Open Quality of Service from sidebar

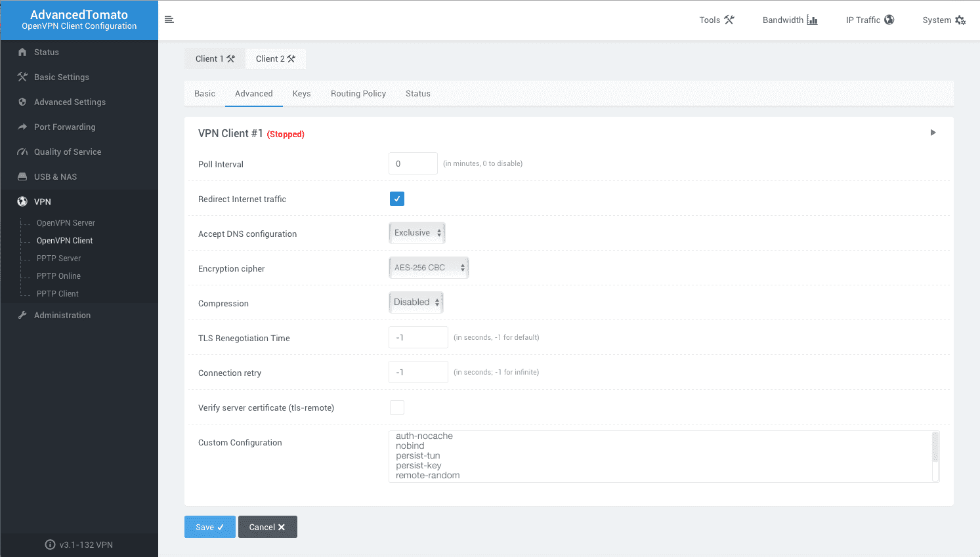pos(67,152)
